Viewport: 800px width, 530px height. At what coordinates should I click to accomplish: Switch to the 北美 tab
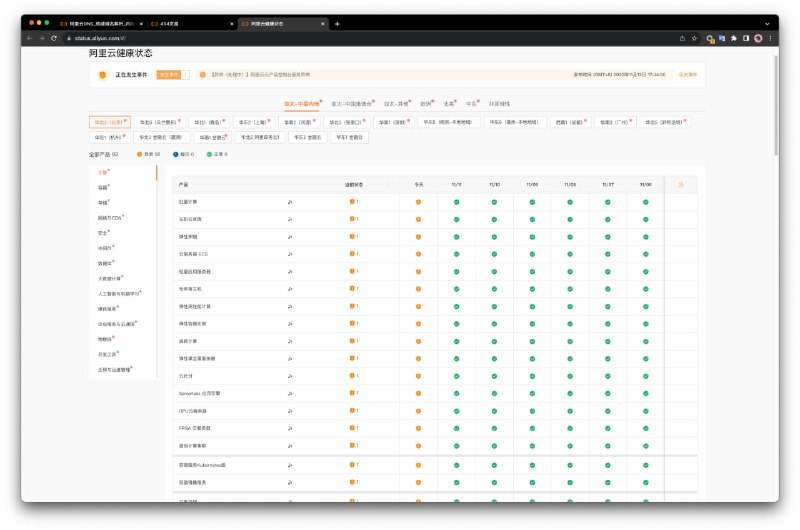449,104
